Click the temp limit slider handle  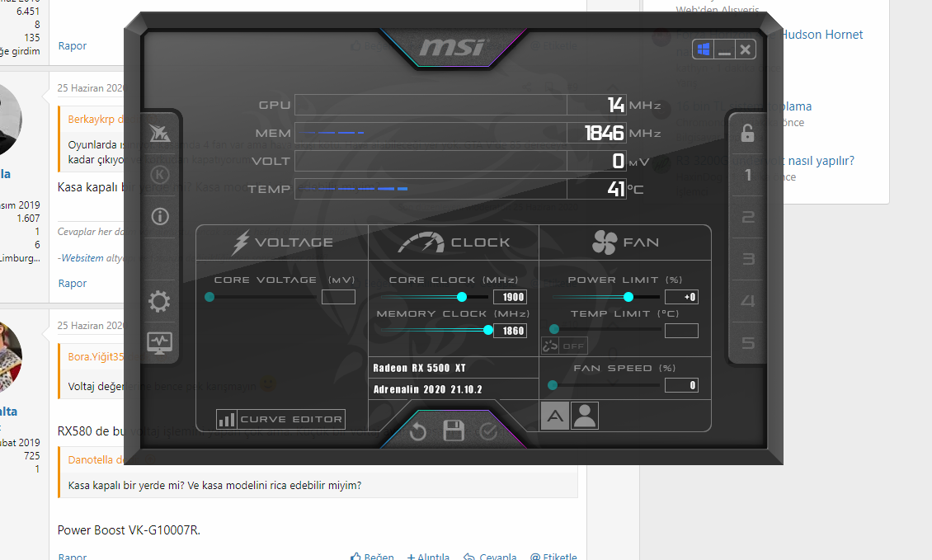pyautogui.click(x=554, y=329)
